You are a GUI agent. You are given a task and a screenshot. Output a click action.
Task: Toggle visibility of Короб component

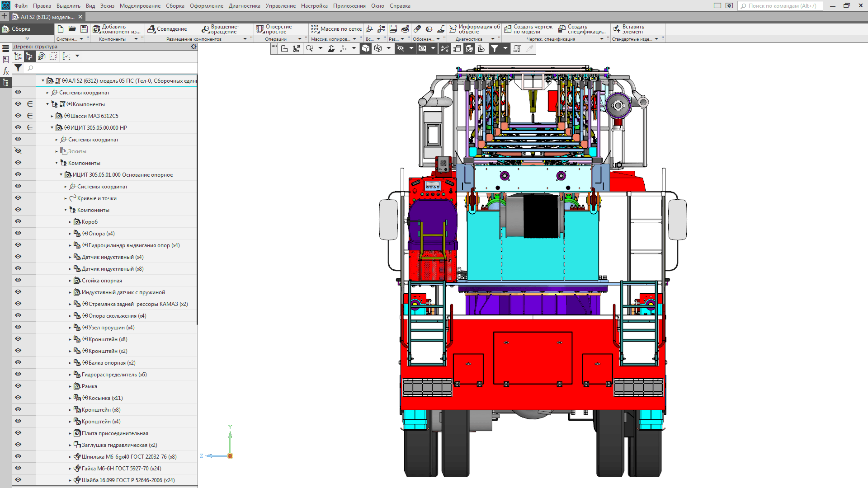click(x=18, y=221)
